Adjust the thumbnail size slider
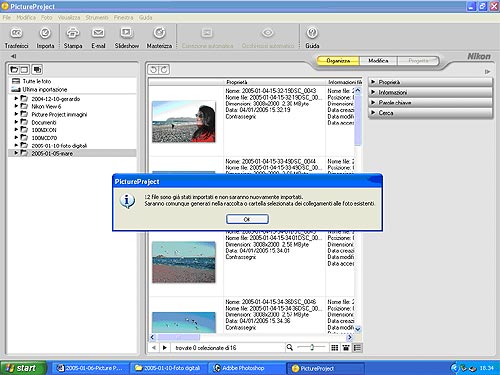The image size is (500, 375). click(312, 347)
